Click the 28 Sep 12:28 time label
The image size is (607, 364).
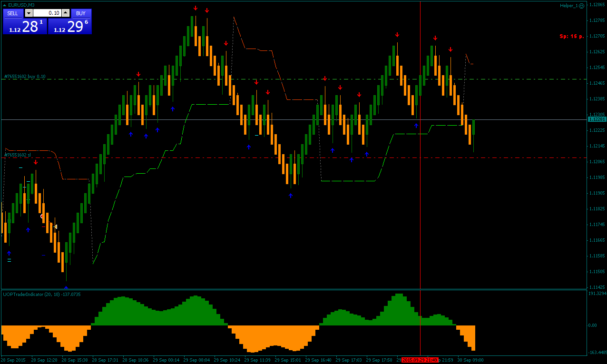click(x=44, y=360)
